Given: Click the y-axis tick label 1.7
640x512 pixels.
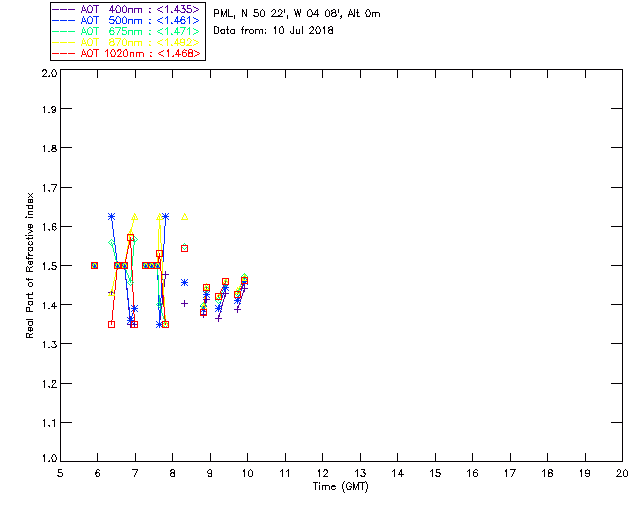Looking at the screenshot, I should [x=49, y=188].
